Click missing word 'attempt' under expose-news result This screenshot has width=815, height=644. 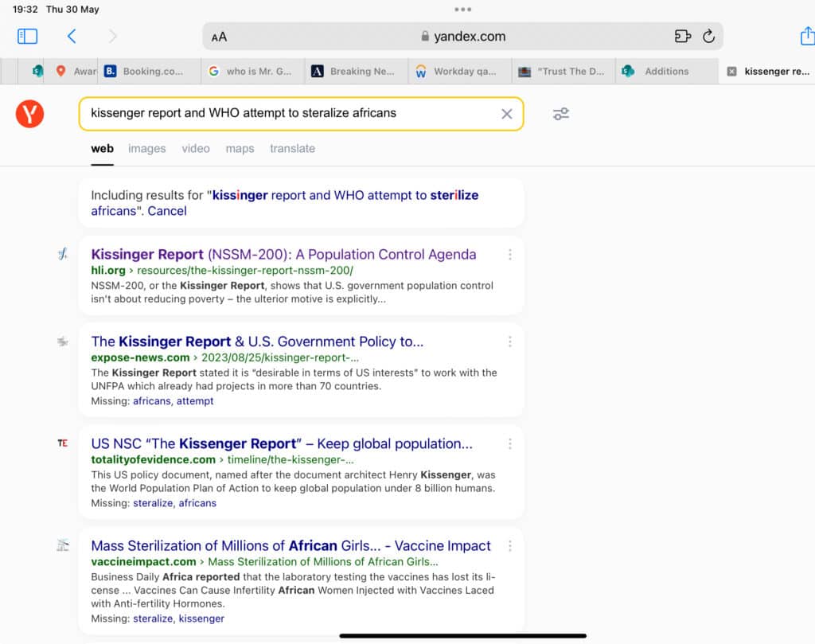click(195, 400)
